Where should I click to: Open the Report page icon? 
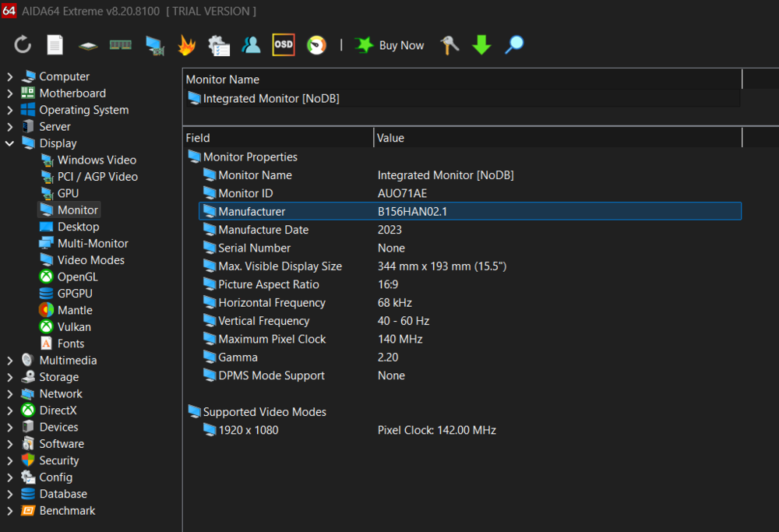click(55, 44)
